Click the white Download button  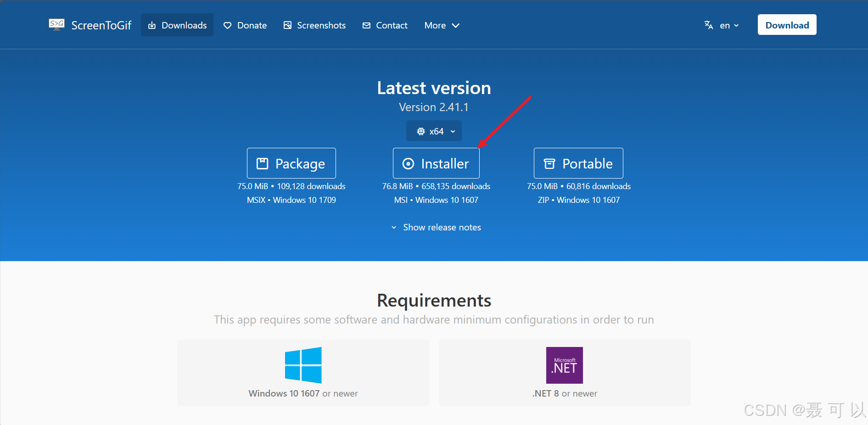(787, 25)
